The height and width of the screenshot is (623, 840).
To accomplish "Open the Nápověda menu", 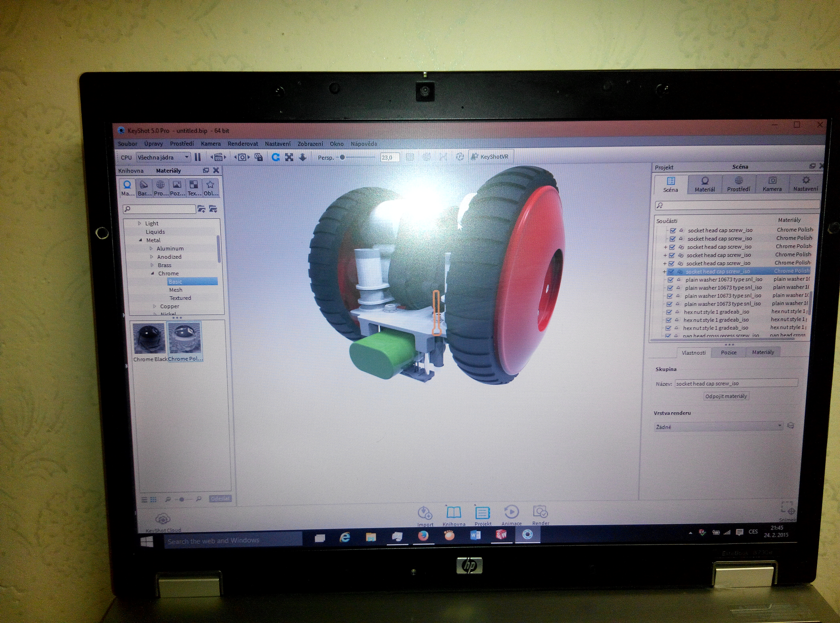I will [364, 144].
